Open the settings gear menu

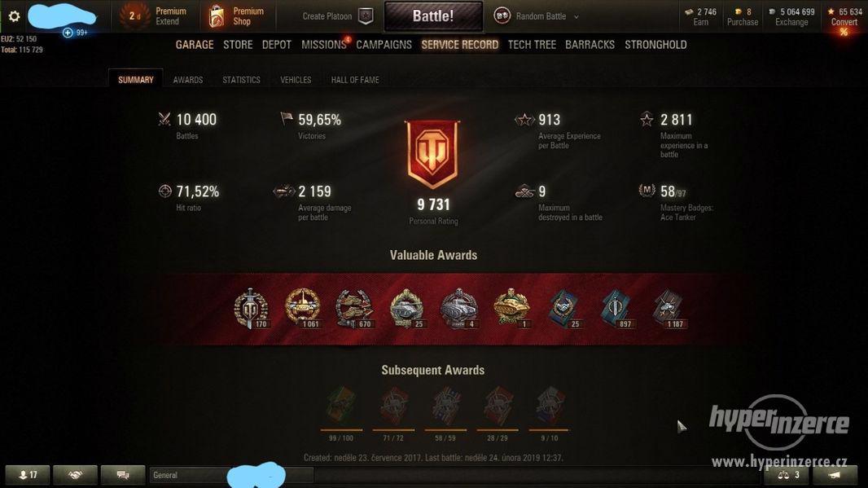coord(14,16)
